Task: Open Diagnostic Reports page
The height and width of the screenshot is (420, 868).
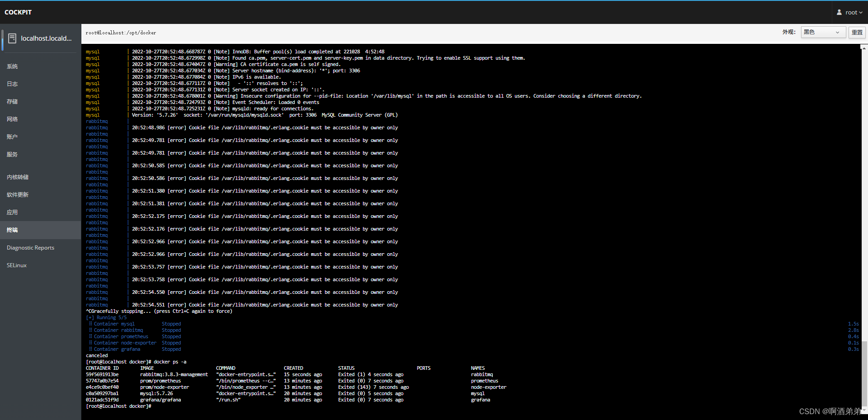Action: (41, 248)
